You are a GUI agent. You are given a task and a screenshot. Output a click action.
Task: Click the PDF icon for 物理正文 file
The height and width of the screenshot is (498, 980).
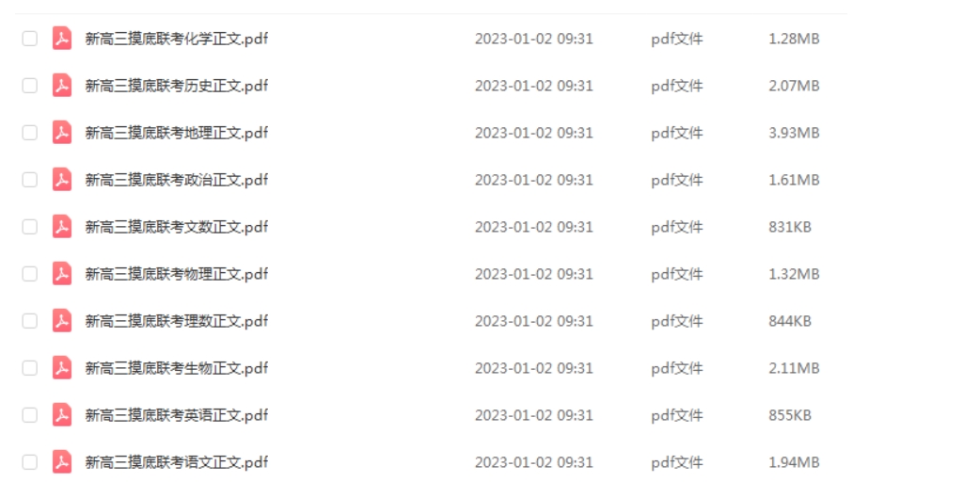click(x=62, y=273)
